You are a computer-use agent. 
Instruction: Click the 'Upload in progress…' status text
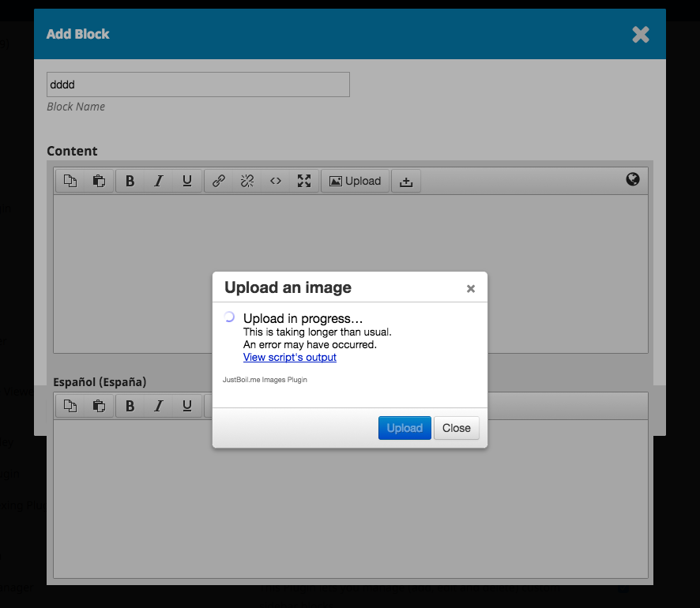point(303,318)
